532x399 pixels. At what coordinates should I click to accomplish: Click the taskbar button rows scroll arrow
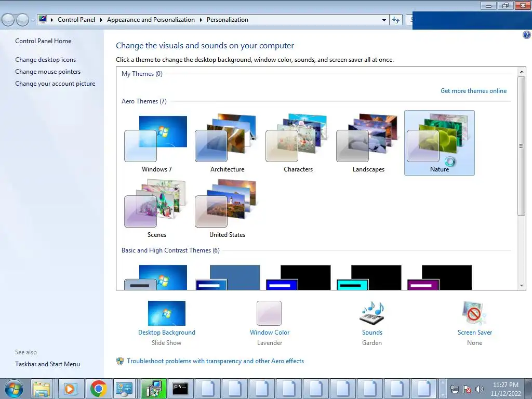click(442, 389)
